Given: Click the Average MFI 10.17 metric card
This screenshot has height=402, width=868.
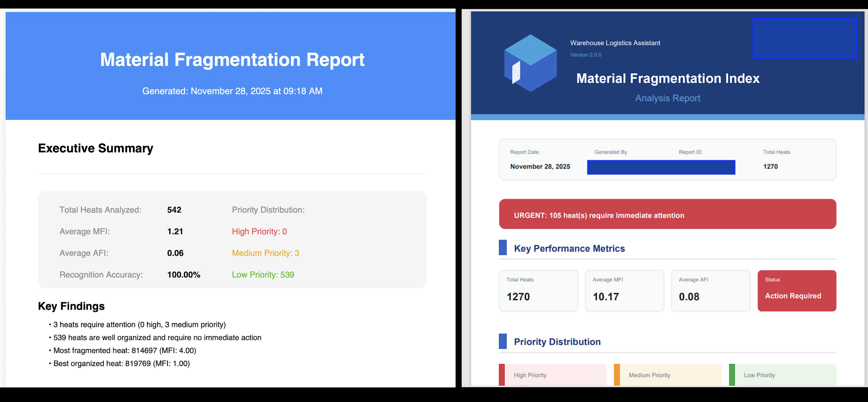Looking at the screenshot, I should click(624, 291).
